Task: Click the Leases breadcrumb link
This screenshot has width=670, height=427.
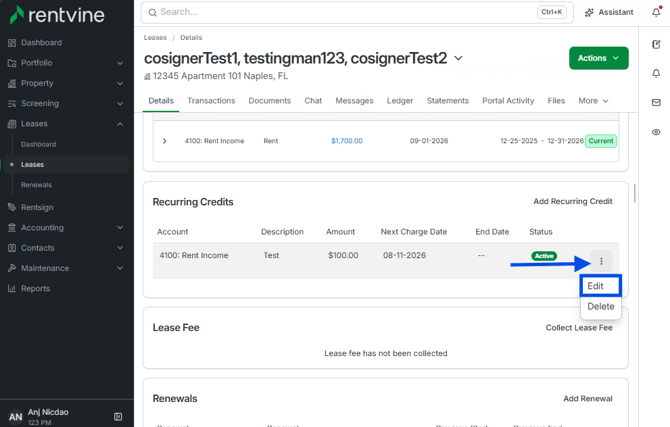Action: [155, 38]
